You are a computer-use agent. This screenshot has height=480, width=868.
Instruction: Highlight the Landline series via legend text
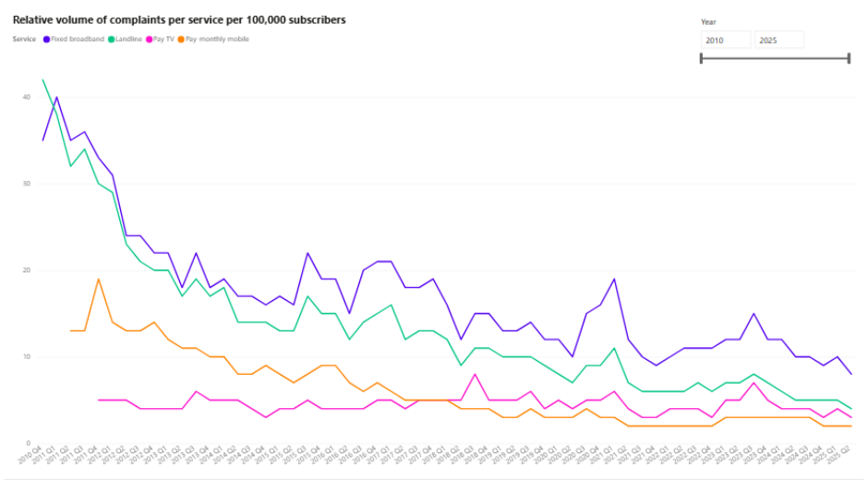click(129, 39)
